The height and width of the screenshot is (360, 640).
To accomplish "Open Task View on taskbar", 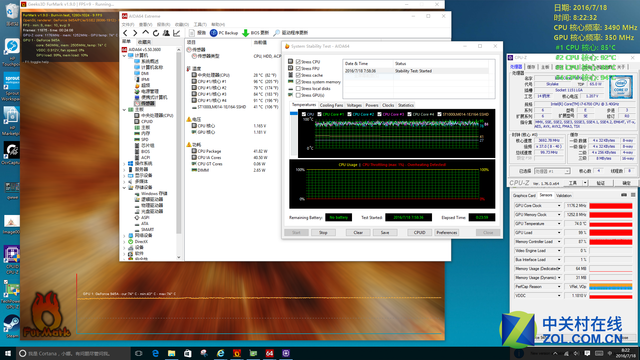I will click(139, 353).
